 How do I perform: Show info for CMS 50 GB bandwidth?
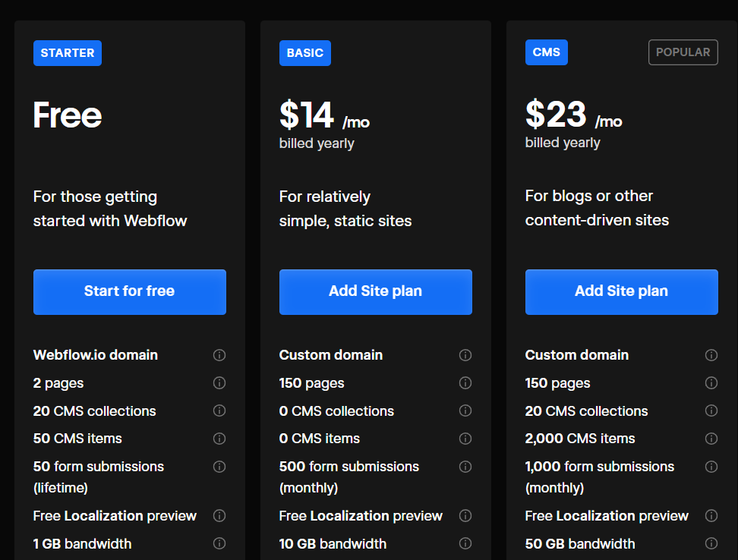(x=711, y=543)
